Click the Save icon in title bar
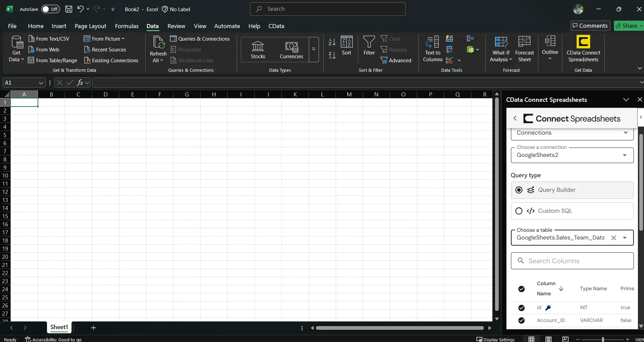The height and width of the screenshot is (342, 644). 68,9
